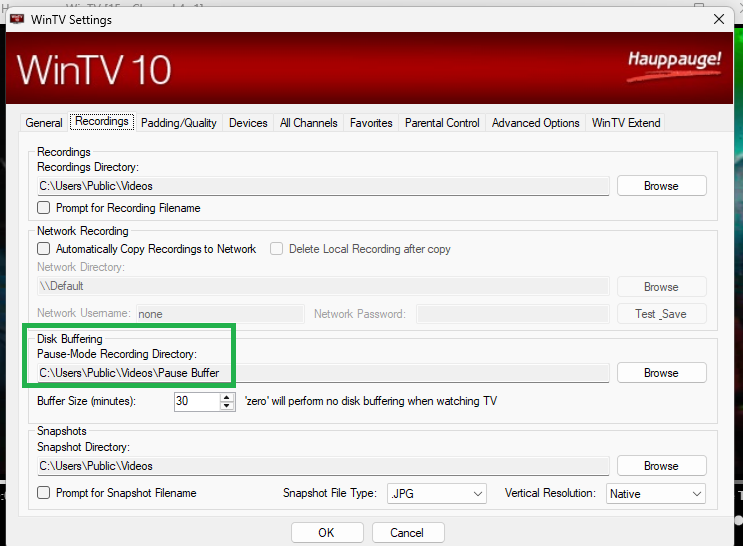Open Vertical Resolution dropdown

click(x=655, y=493)
